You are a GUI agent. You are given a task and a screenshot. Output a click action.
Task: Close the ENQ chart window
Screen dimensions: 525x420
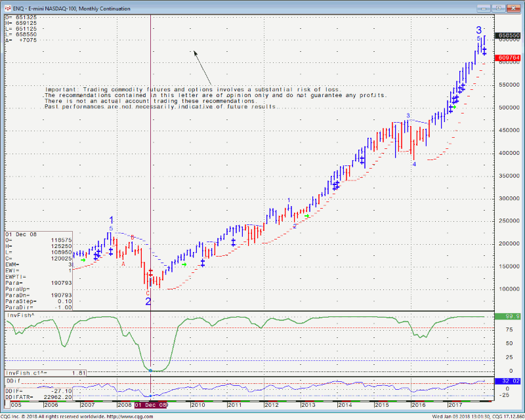pyautogui.click(x=513, y=8)
